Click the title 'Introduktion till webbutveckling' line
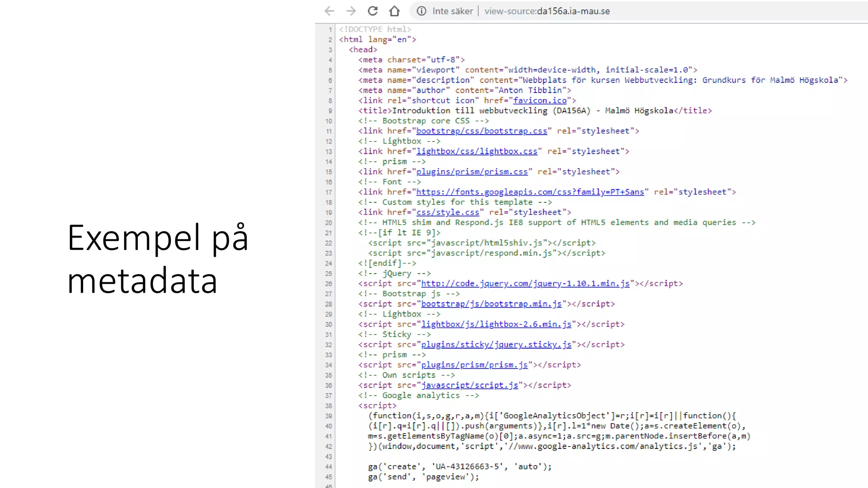 click(535, 111)
